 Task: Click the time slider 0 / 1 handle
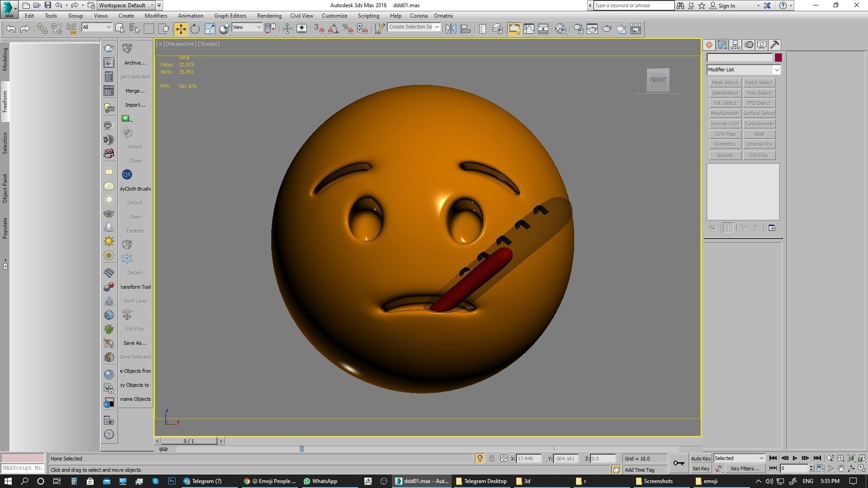[x=189, y=441]
